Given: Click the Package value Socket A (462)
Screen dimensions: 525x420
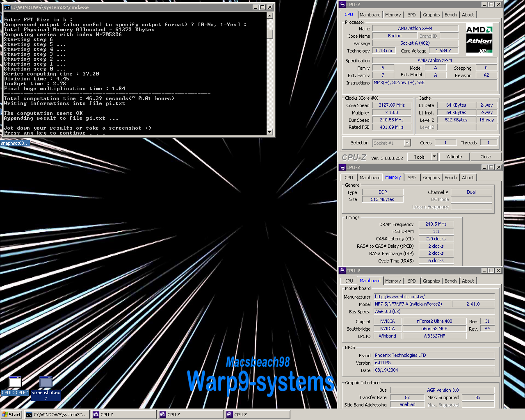Looking at the screenshot, I should click(415, 43).
